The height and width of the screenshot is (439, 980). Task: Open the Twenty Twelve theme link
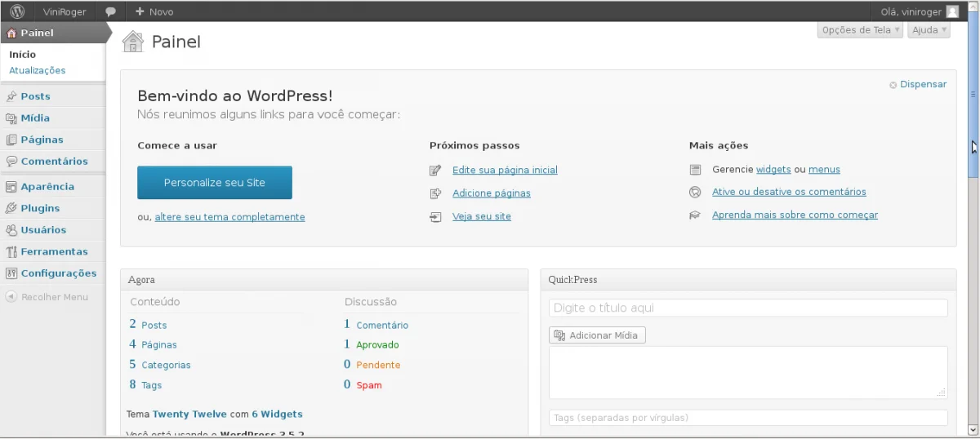(x=189, y=415)
